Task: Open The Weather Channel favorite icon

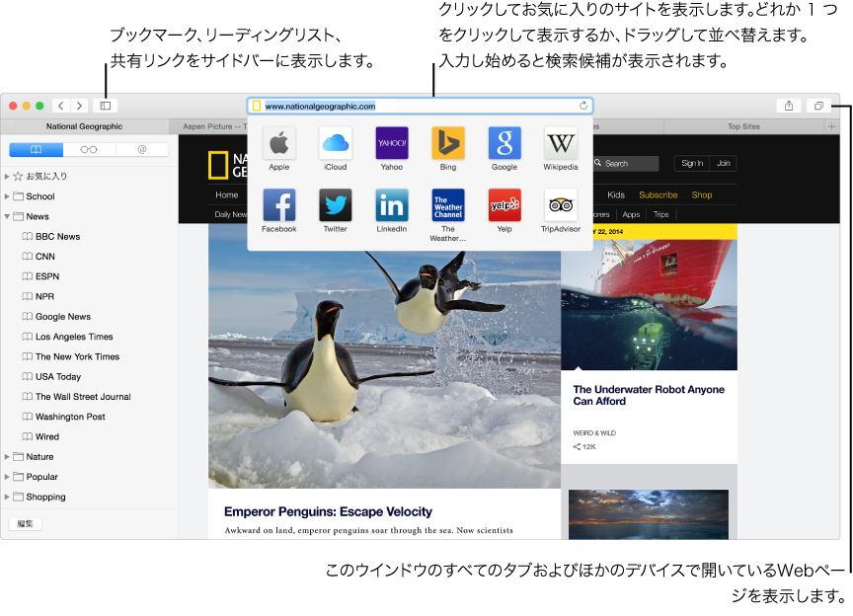Action: (x=448, y=205)
